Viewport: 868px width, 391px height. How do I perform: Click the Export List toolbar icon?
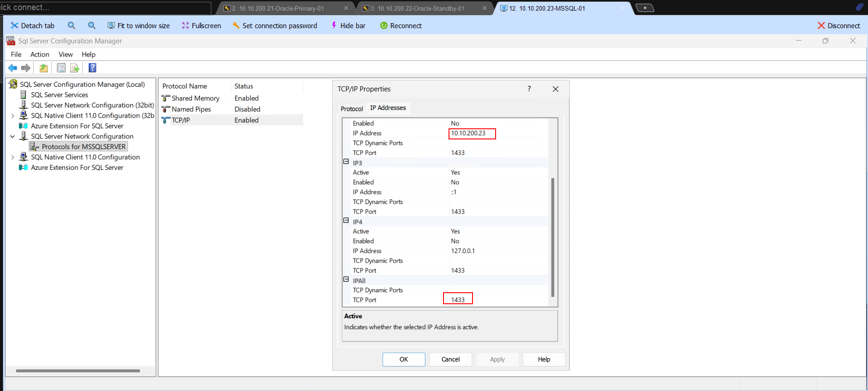(x=75, y=68)
